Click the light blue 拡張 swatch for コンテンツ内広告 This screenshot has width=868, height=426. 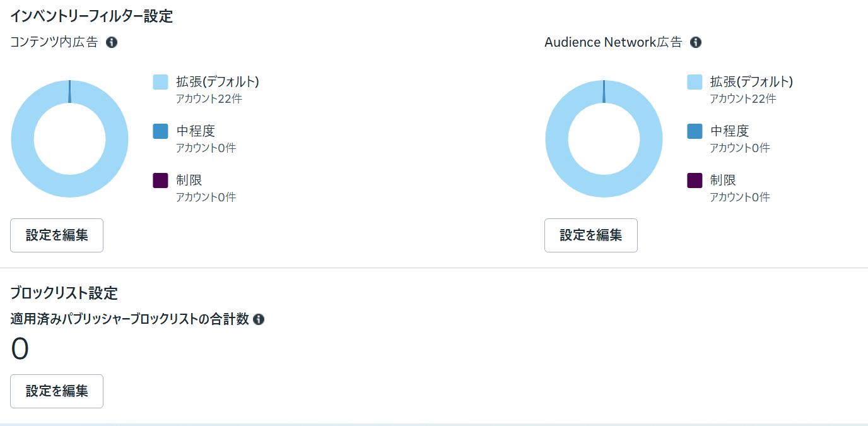[161, 82]
